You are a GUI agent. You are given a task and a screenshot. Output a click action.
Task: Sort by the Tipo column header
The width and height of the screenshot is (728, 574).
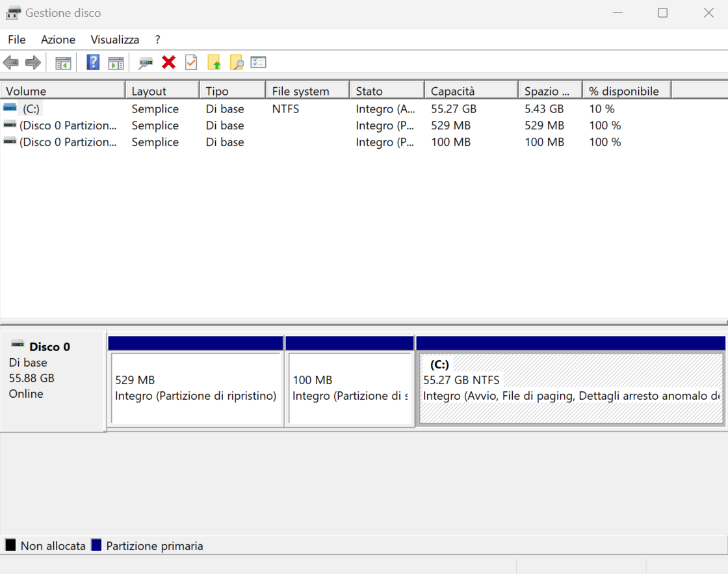pyautogui.click(x=233, y=90)
